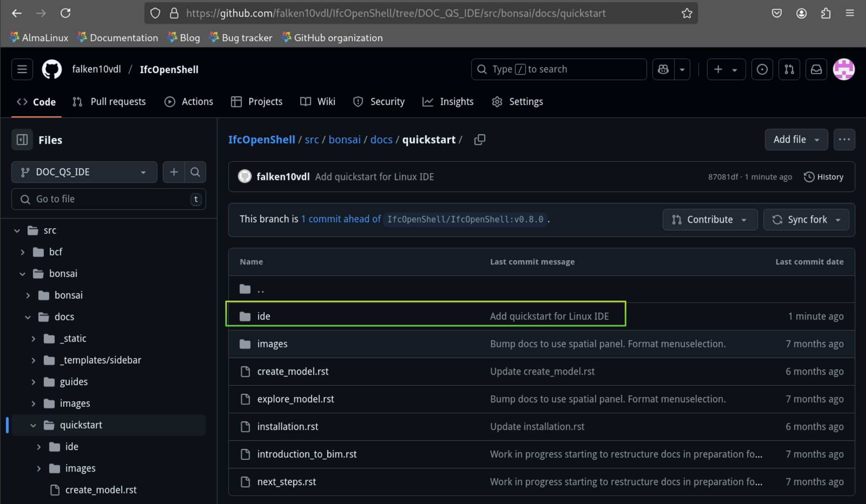Select create_model.rst in the file tree
Image resolution: width=866 pixels, height=504 pixels.
pos(101,490)
